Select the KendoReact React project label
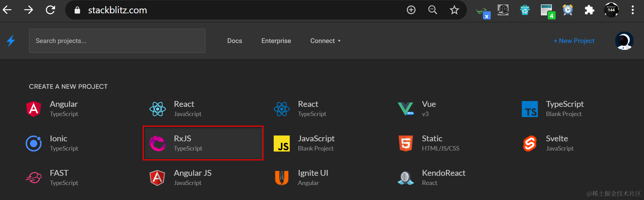The width and height of the screenshot is (644, 200). (444, 177)
